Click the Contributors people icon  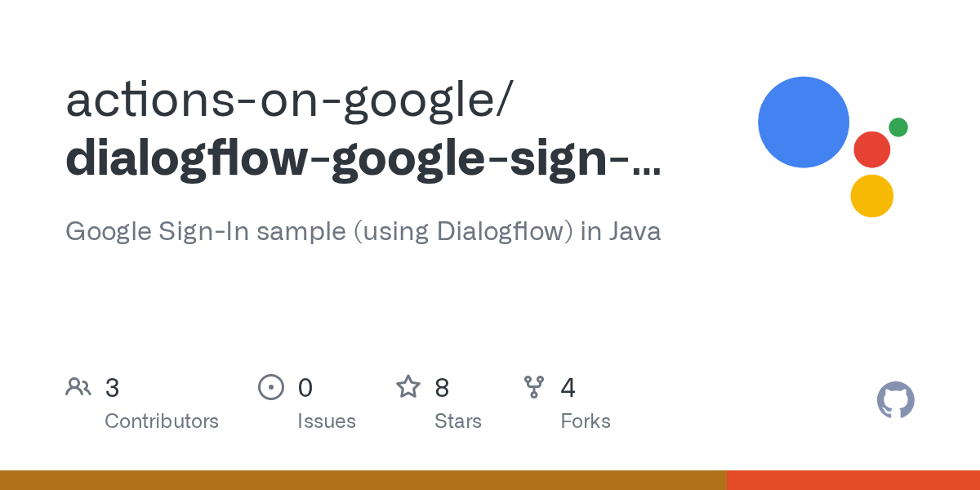pyautogui.click(x=78, y=387)
